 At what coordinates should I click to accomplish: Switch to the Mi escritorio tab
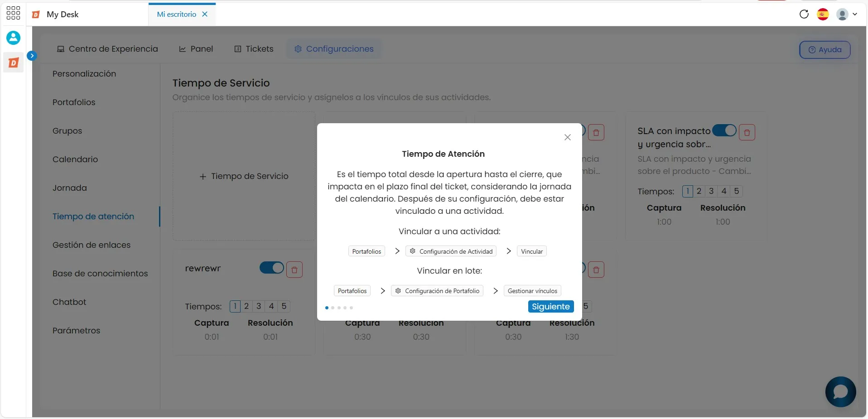pos(176,14)
